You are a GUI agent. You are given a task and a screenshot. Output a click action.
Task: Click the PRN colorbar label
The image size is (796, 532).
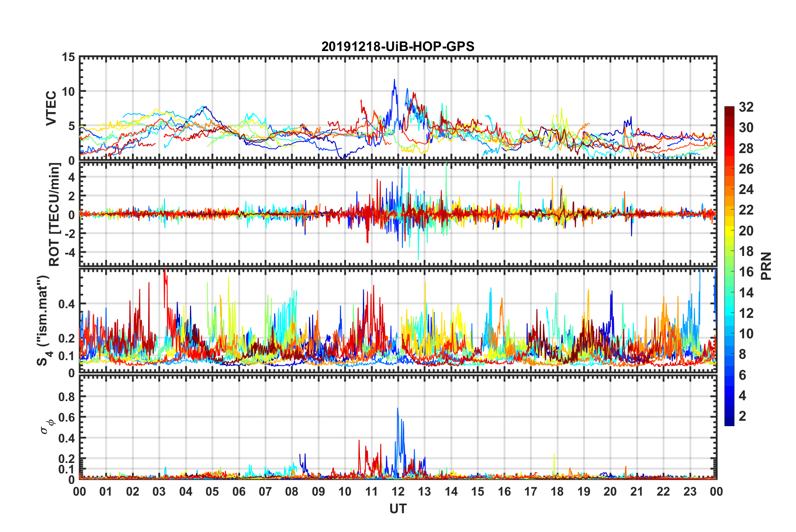coord(766,266)
